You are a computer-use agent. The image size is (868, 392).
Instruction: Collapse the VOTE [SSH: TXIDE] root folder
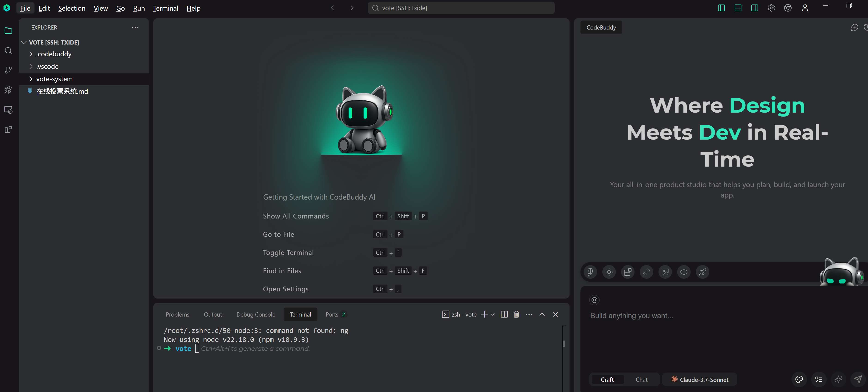click(24, 42)
